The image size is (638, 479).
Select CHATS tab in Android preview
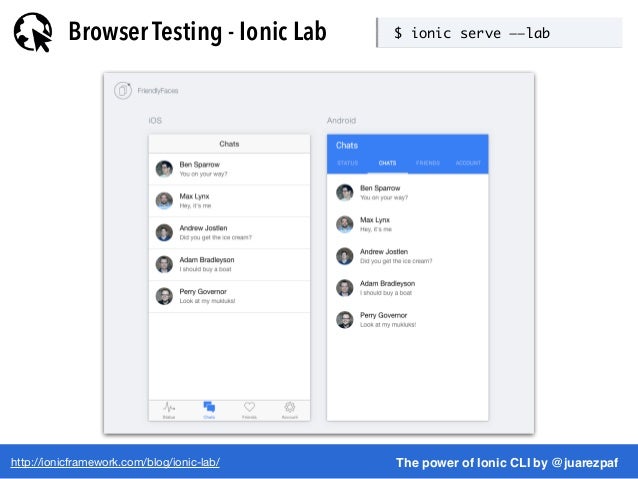(x=387, y=163)
